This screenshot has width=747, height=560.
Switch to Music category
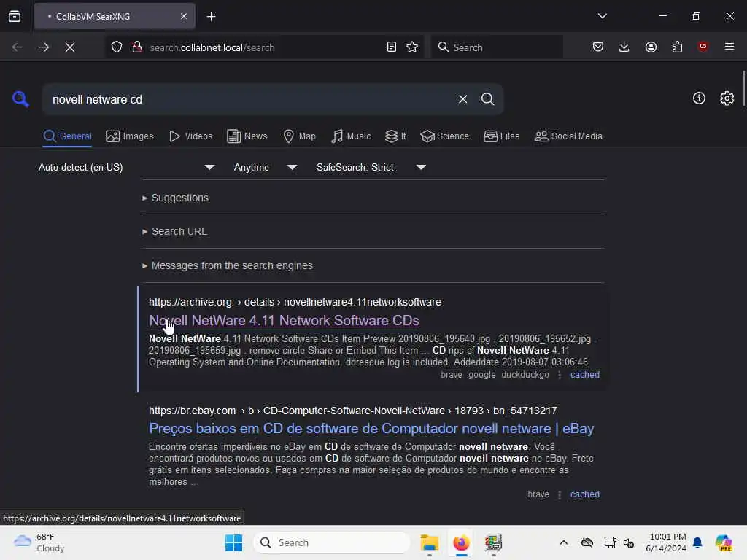click(351, 136)
